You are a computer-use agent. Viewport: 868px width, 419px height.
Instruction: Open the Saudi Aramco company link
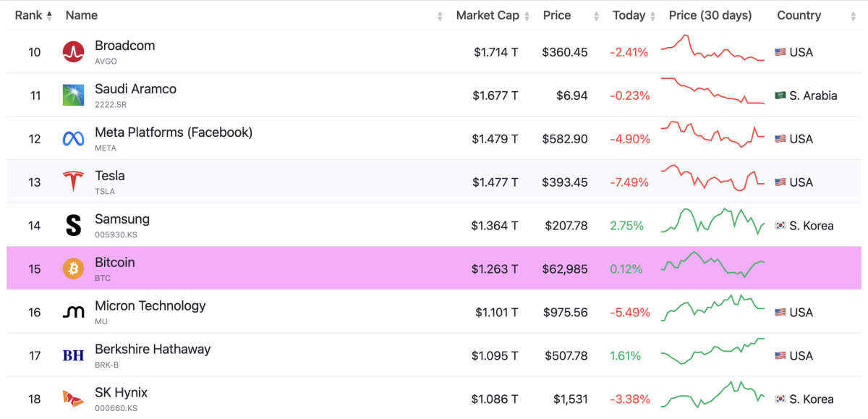pyautogui.click(x=135, y=89)
